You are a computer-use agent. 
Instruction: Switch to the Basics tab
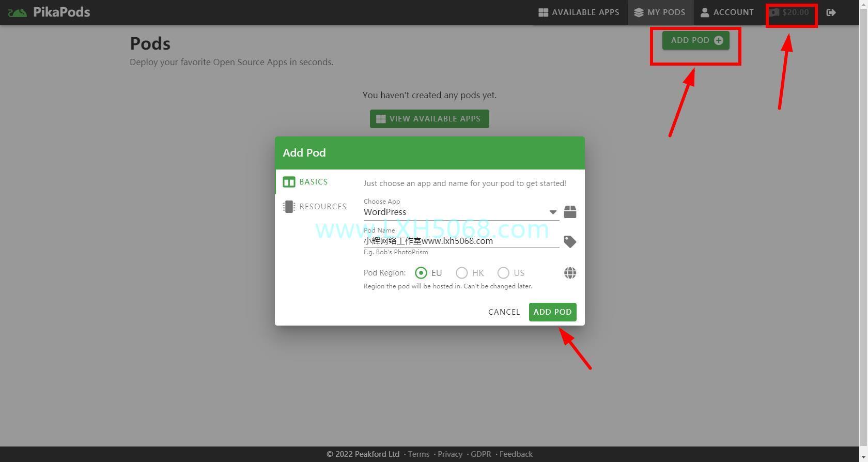[314, 182]
